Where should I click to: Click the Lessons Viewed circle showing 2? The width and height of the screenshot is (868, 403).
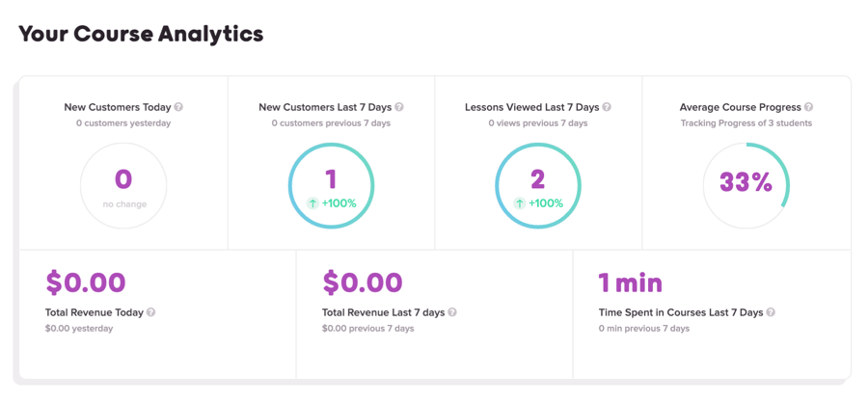tap(538, 186)
